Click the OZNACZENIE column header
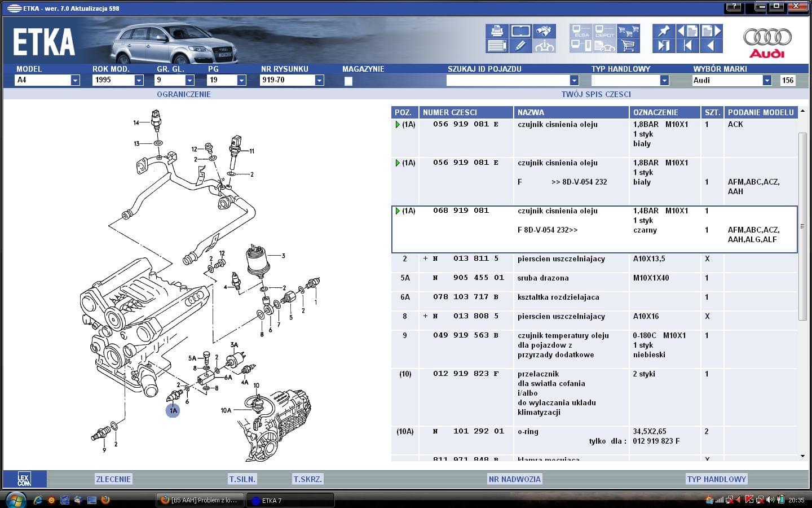The height and width of the screenshot is (508, 812). coord(665,112)
